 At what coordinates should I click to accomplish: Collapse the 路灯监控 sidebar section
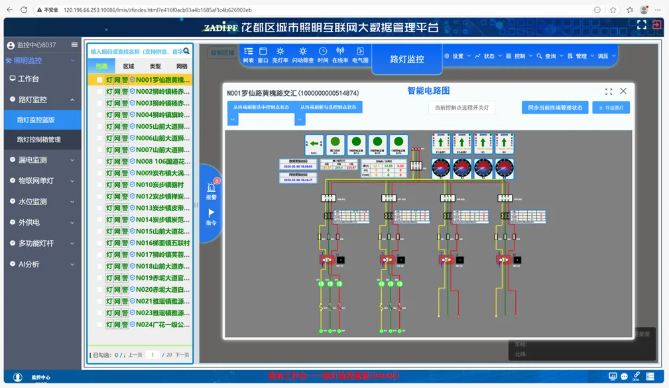(x=43, y=99)
